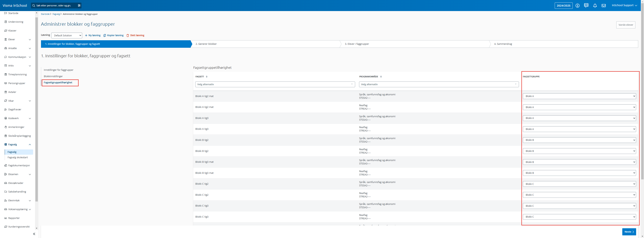
Task: Open the notifications bell icon
Action: pos(595,5)
